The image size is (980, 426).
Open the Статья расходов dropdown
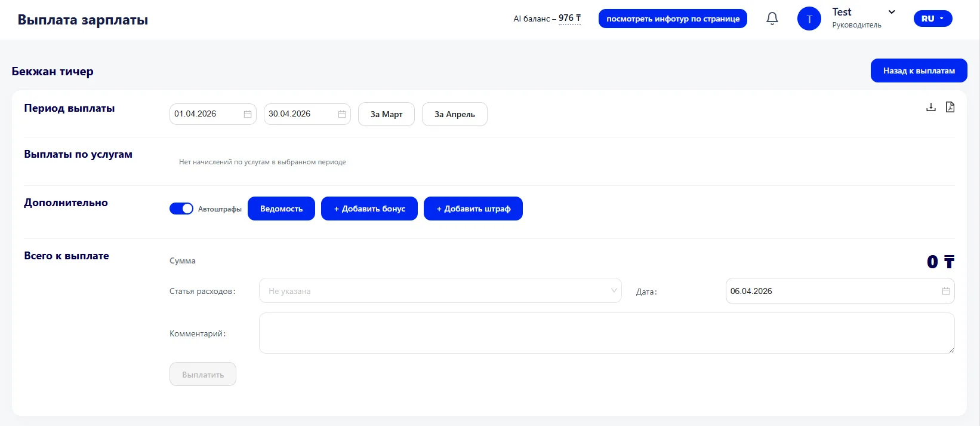coord(440,291)
